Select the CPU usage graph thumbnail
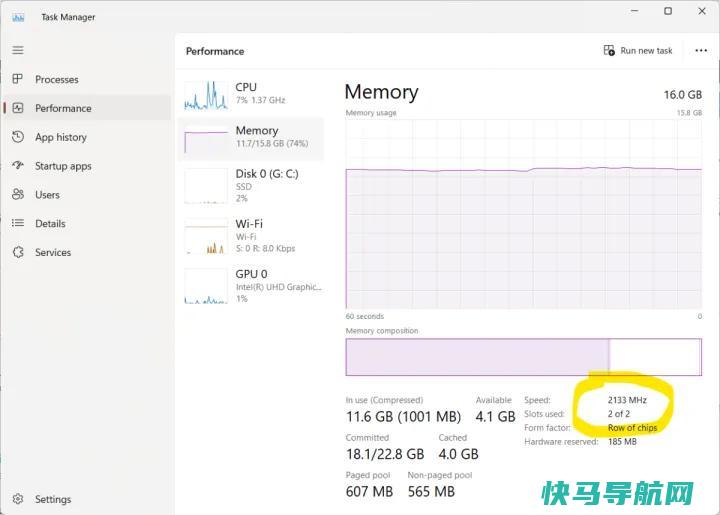The image size is (720, 515). (x=206, y=95)
